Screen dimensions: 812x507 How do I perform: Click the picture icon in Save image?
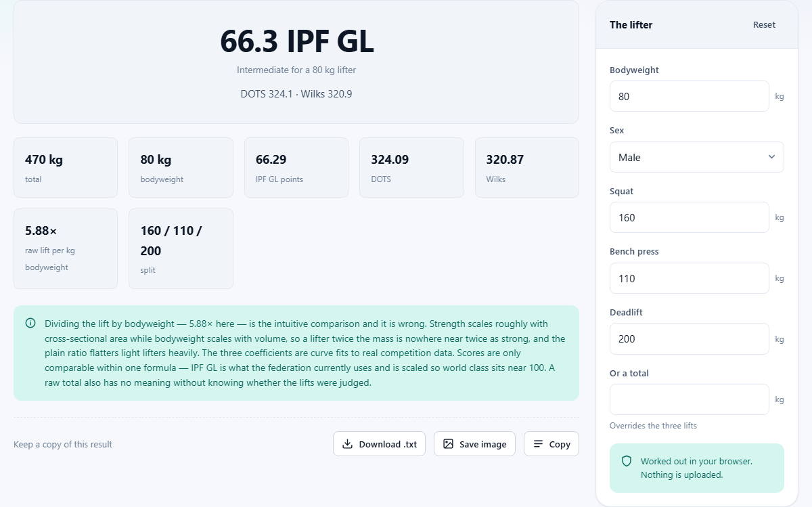click(448, 444)
